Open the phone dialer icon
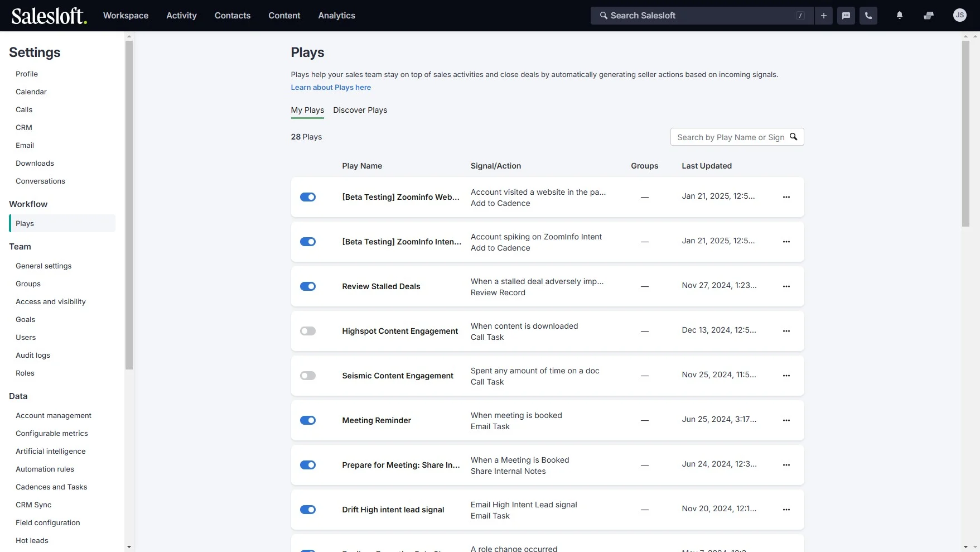The width and height of the screenshot is (980, 552). point(868,16)
